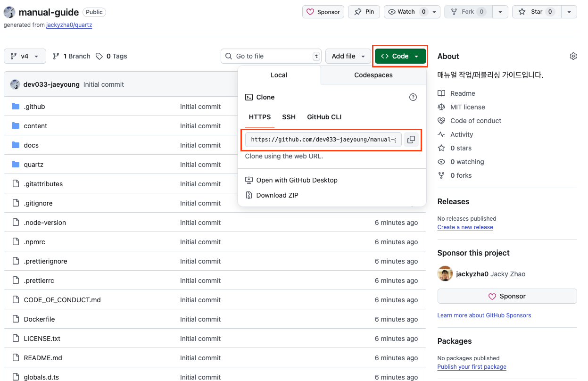Image resolution: width=588 pixels, height=381 pixels.
Task: Open the 0 forks link in About
Action: coord(455,175)
